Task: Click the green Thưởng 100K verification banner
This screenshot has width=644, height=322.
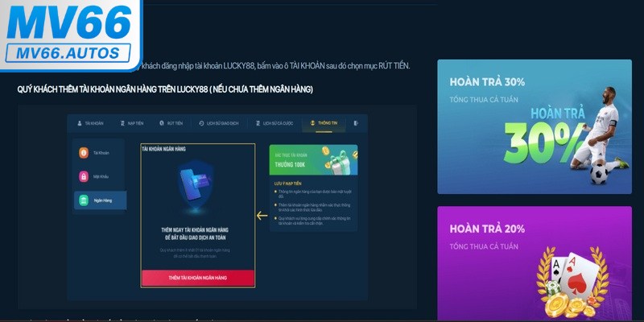Action: [x=313, y=159]
